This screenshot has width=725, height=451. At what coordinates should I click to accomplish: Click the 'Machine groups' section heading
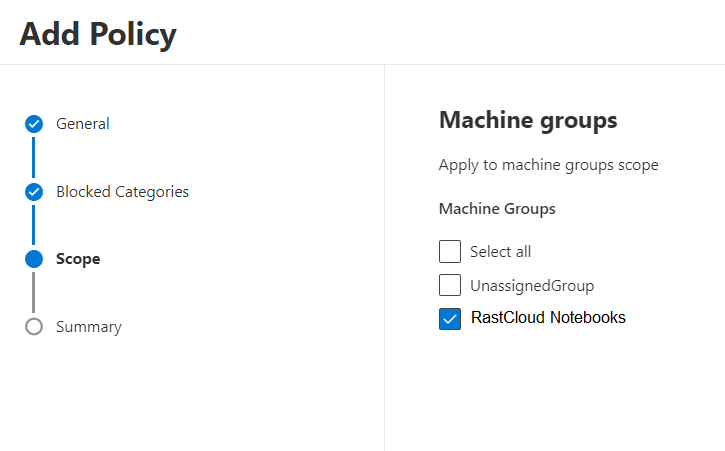point(528,121)
